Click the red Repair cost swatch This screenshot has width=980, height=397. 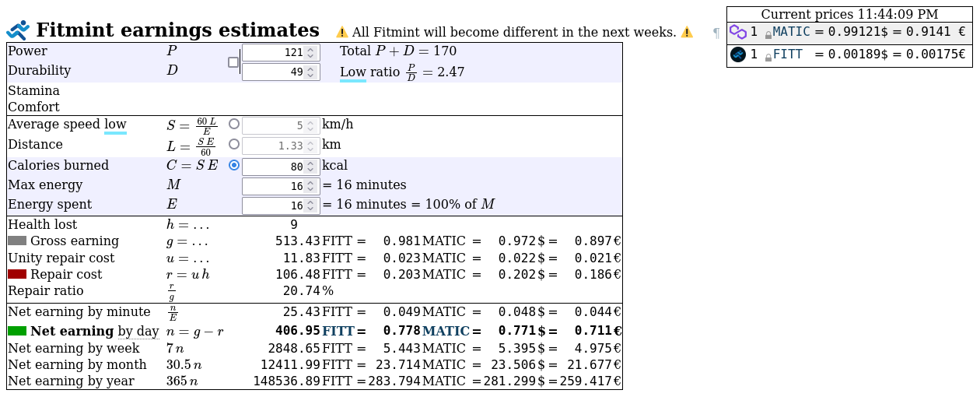pos(17,274)
